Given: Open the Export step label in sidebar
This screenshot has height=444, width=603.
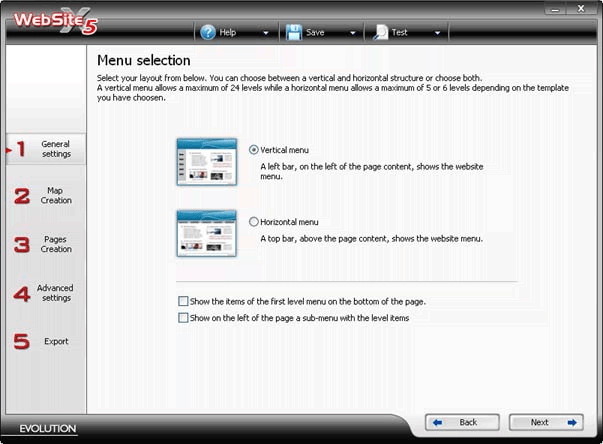Looking at the screenshot, I should pyautogui.click(x=56, y=341).
